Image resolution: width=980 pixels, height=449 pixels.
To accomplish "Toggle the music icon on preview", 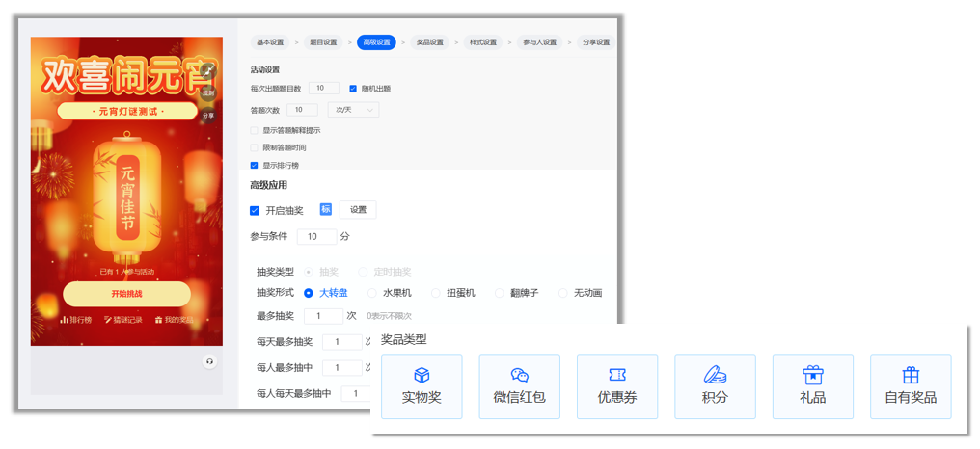I will pyautogui.click(x=208, y=70).
